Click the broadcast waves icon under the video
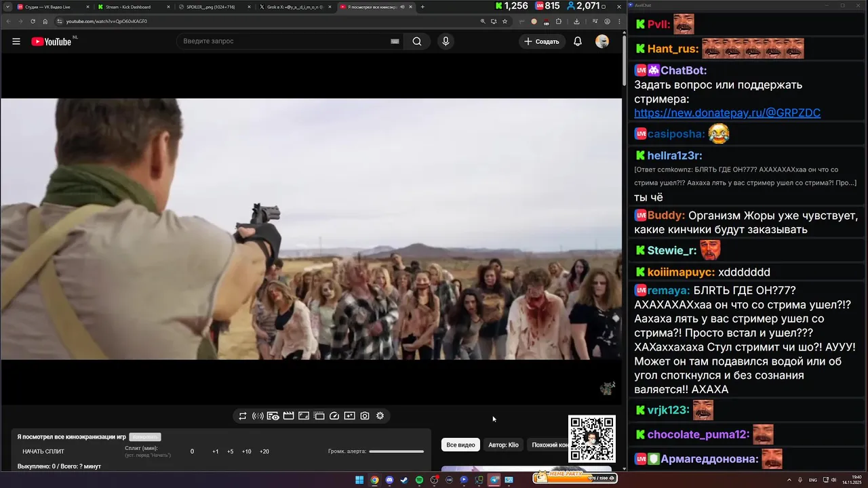 pos(258,416)
